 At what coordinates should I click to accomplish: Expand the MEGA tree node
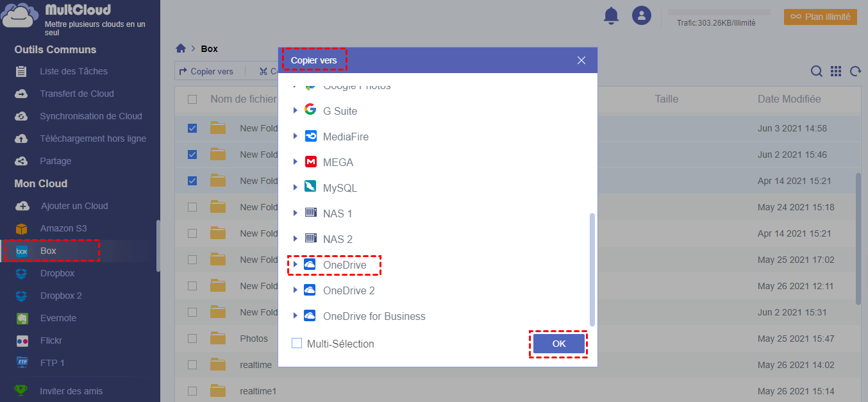pos(296,162)
